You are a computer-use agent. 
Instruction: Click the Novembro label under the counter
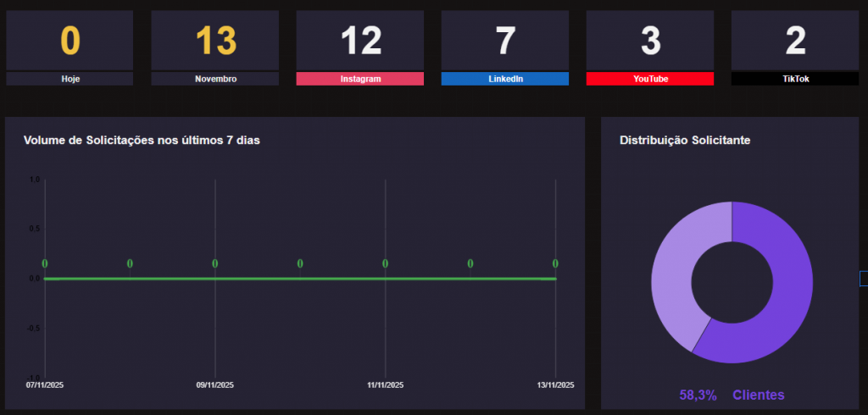pos(214,79)
